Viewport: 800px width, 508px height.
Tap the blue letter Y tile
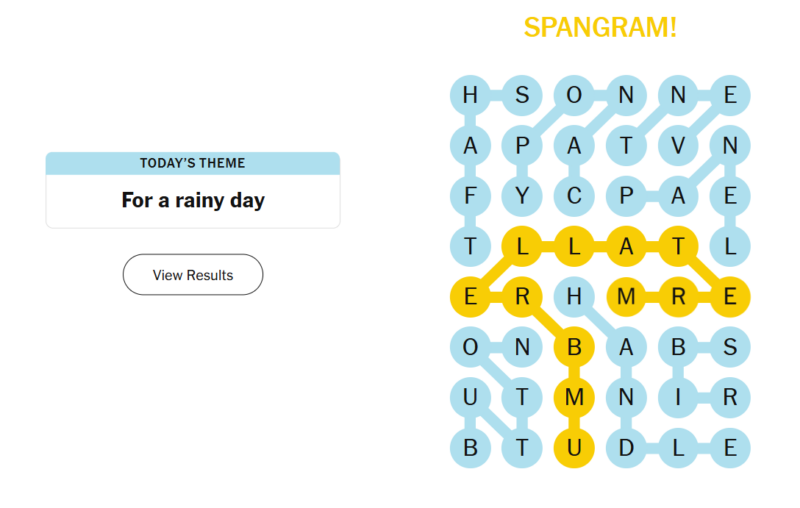522,196
